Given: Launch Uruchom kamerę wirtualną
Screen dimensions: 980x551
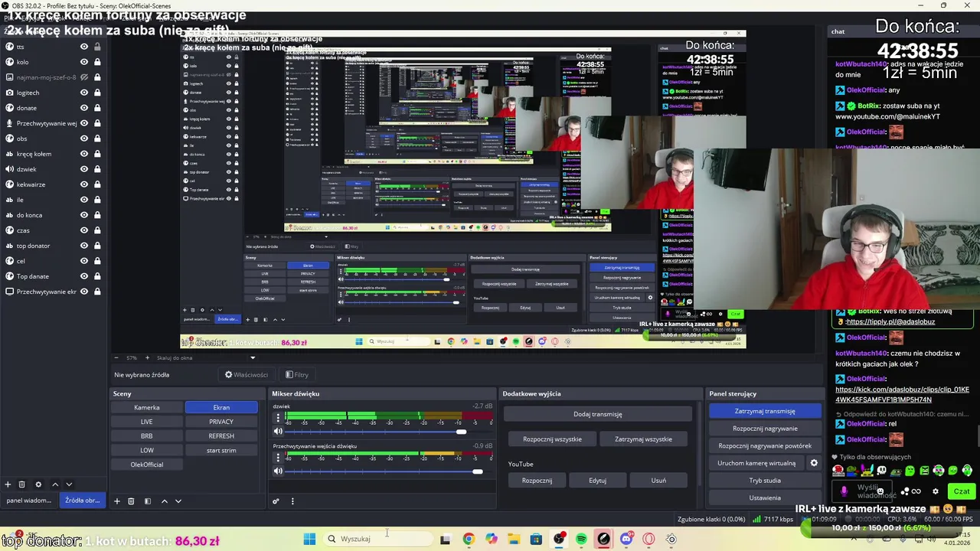Looking at the screenshot, I should pos(756,463).
